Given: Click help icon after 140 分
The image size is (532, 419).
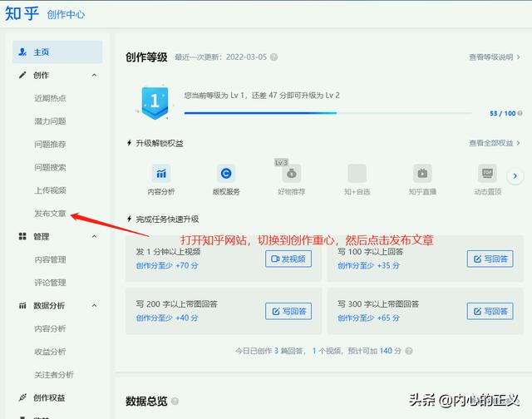Looking at the screenshot, I should pos(409,351).
